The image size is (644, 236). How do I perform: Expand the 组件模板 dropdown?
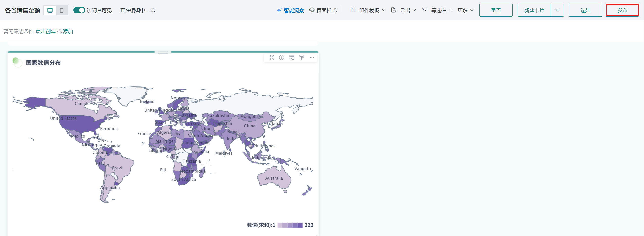pyautogui.click(x=368, y=10)
